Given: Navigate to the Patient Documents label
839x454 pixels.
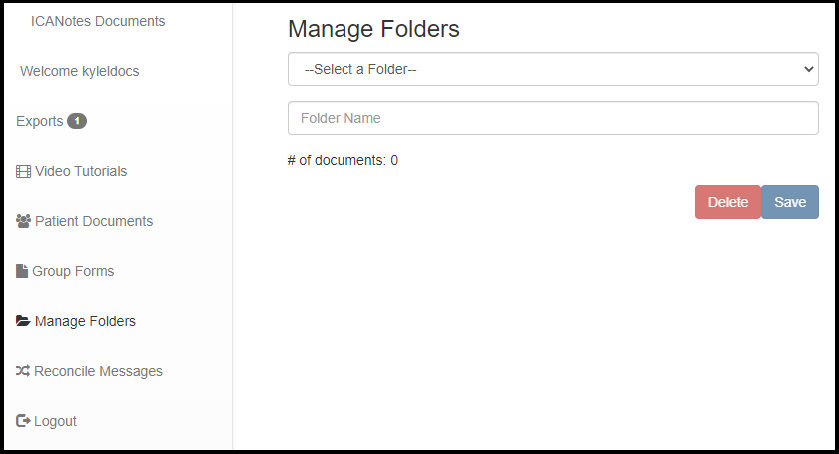Looking at the screenshot, I should (x=94, y=221).
